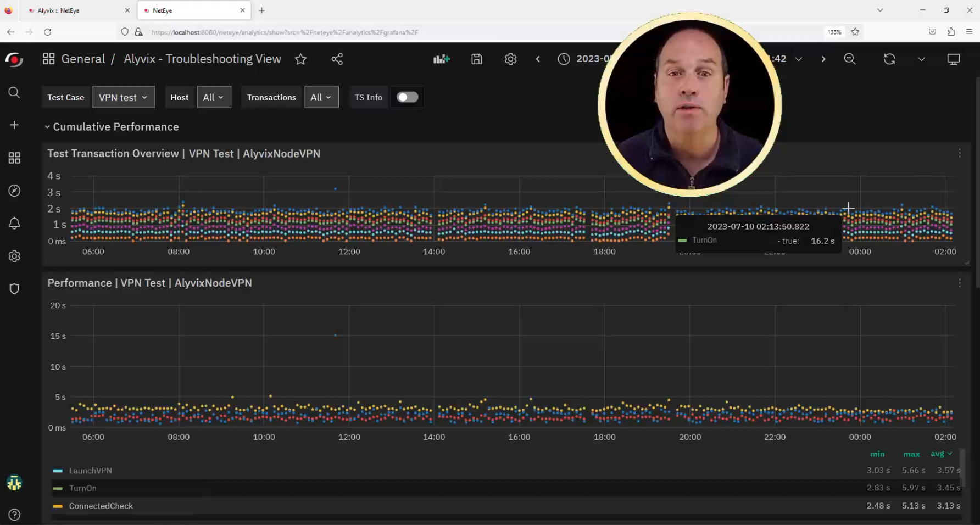Click the site security lock icon
Screen dimensions: 980x525
coord(139,32)
